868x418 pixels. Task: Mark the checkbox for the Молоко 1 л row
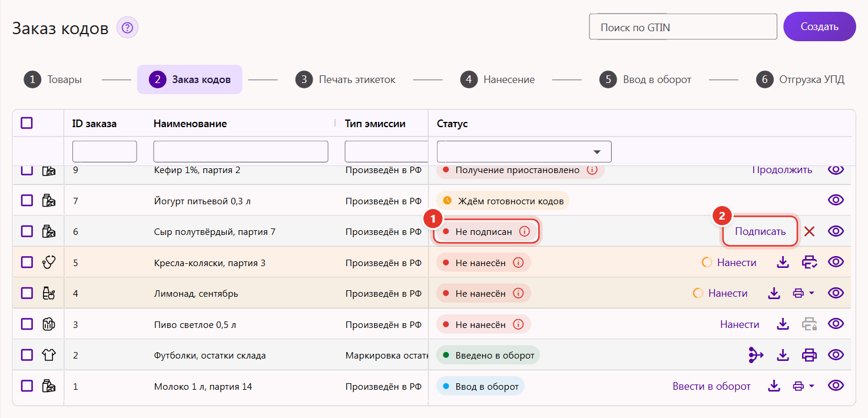(26, 386)
